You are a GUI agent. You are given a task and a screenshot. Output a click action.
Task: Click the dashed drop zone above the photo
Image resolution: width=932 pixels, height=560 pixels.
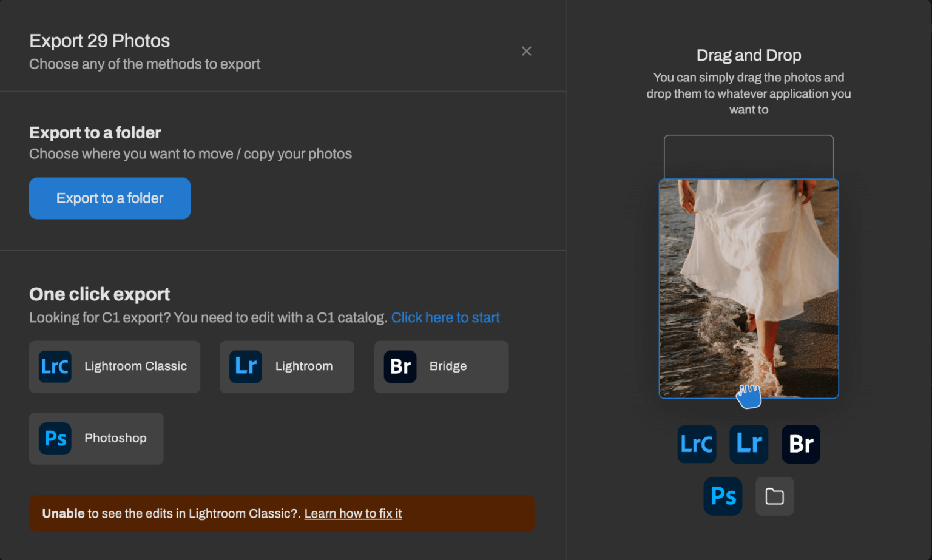(749, 157)
